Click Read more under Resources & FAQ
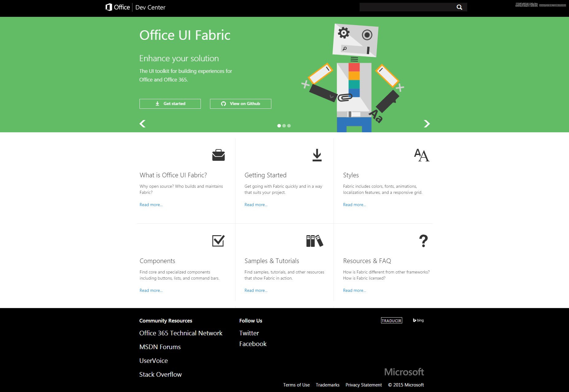This screenshot has width=569, height=392. [x=355, y=290]
